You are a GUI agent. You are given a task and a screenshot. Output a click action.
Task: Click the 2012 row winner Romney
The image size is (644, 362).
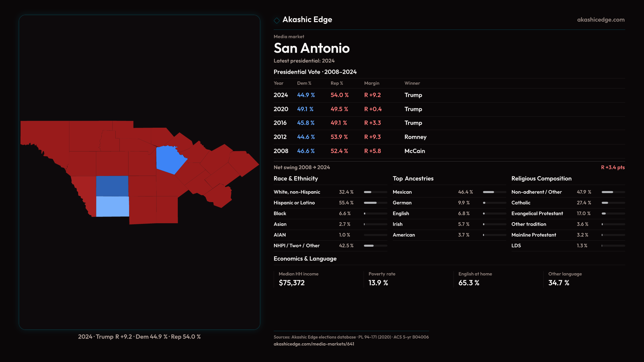pos(415,137)
